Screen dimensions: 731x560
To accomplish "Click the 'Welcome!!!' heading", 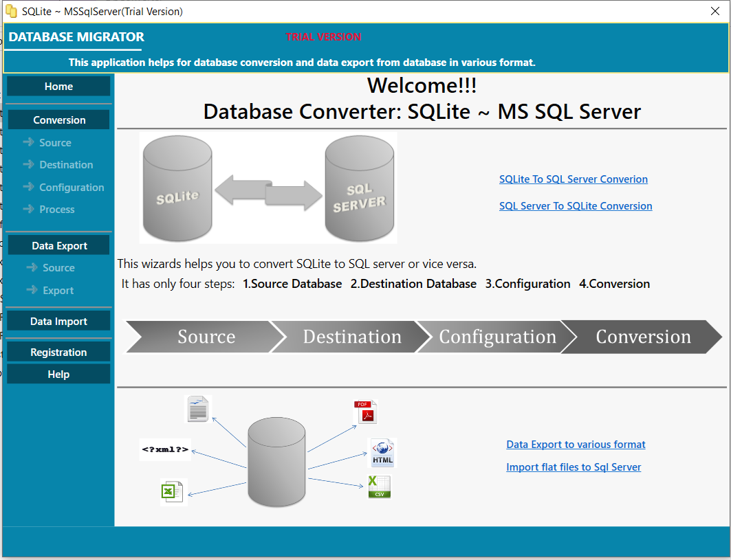I will [x=422, y=85].
